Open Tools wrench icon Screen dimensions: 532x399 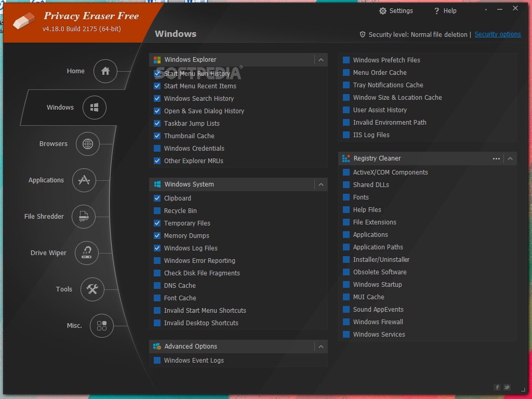(92, 289)
